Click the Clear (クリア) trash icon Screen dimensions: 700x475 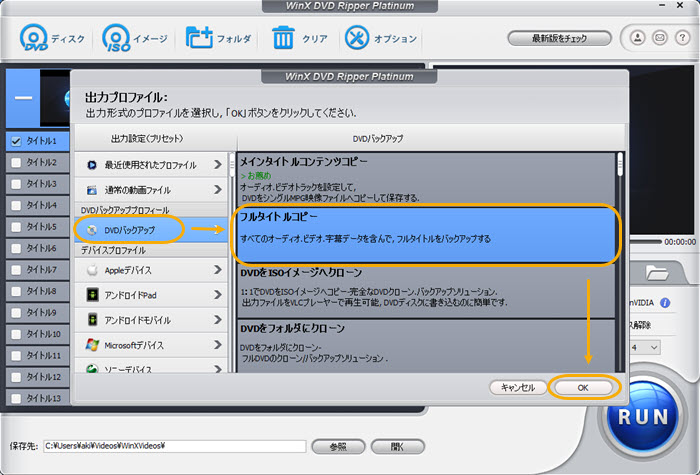coord(283,38)
